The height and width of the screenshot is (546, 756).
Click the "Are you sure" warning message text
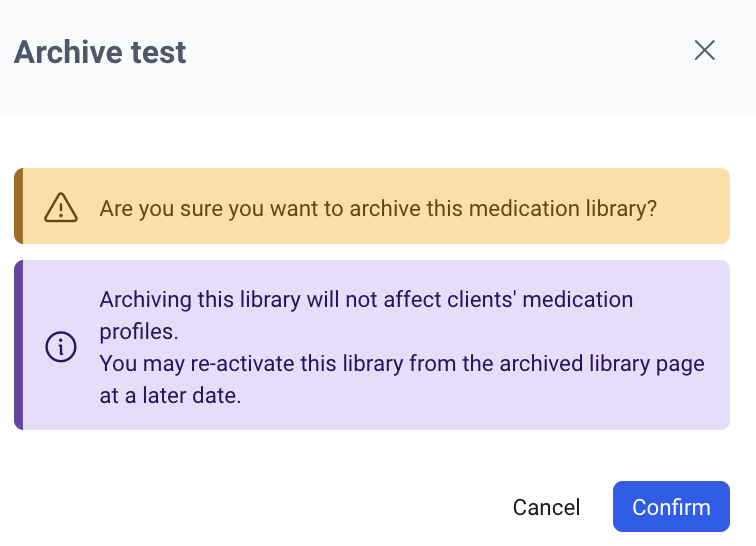[x=378, y=208]
